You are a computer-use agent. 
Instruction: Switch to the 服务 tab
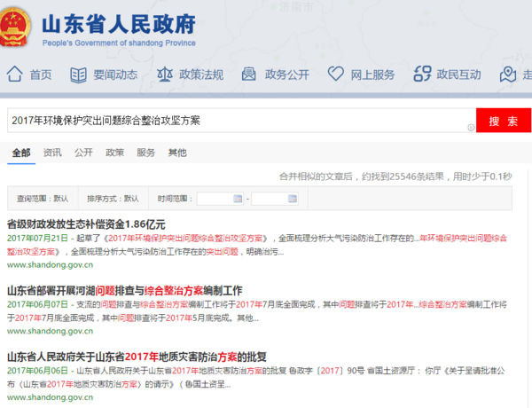coord(146,153)
